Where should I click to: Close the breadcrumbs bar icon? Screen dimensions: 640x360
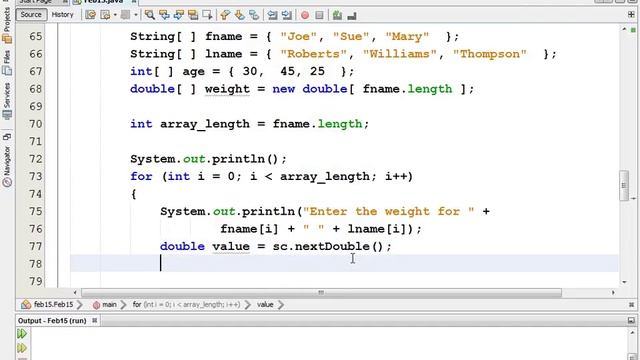click(x=631, y=304)
